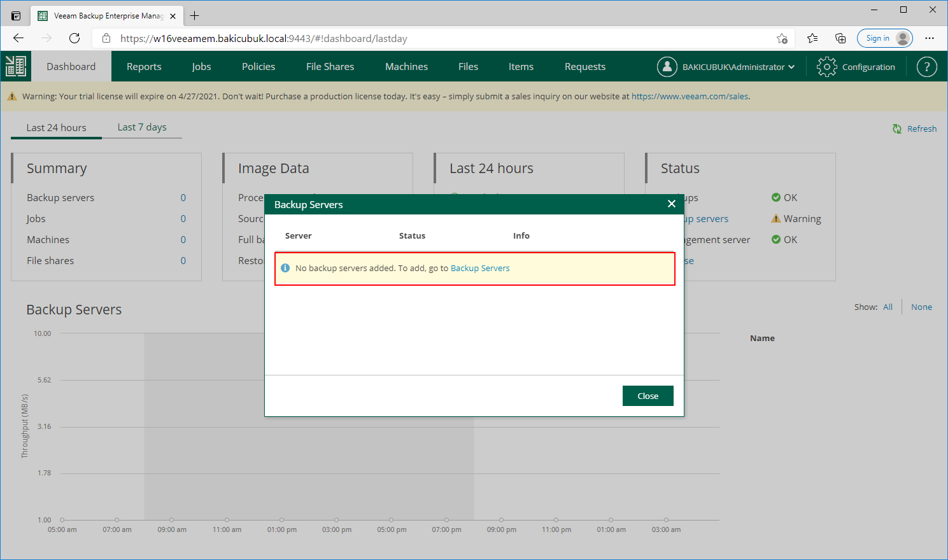
Task: Go to the Jobs section
Action: coord(201,66)
